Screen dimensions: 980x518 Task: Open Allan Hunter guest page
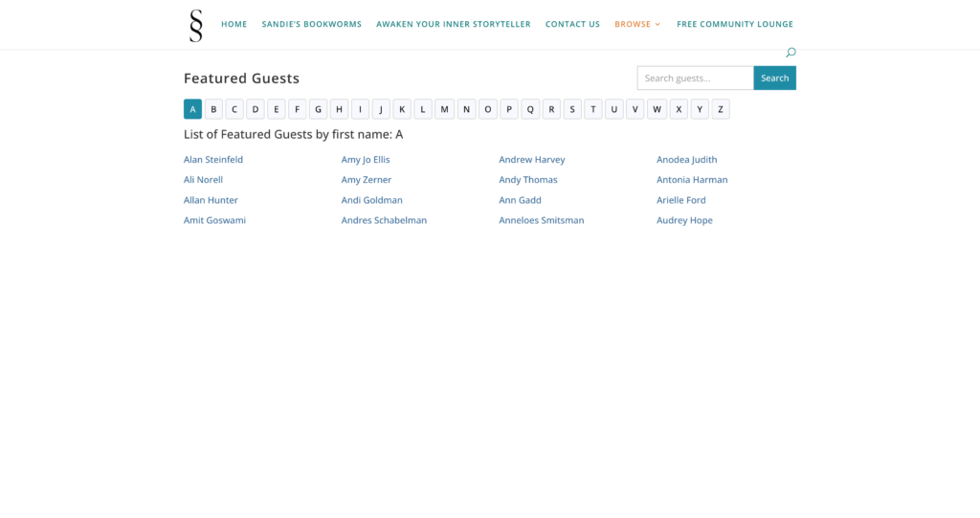point(211,200)
